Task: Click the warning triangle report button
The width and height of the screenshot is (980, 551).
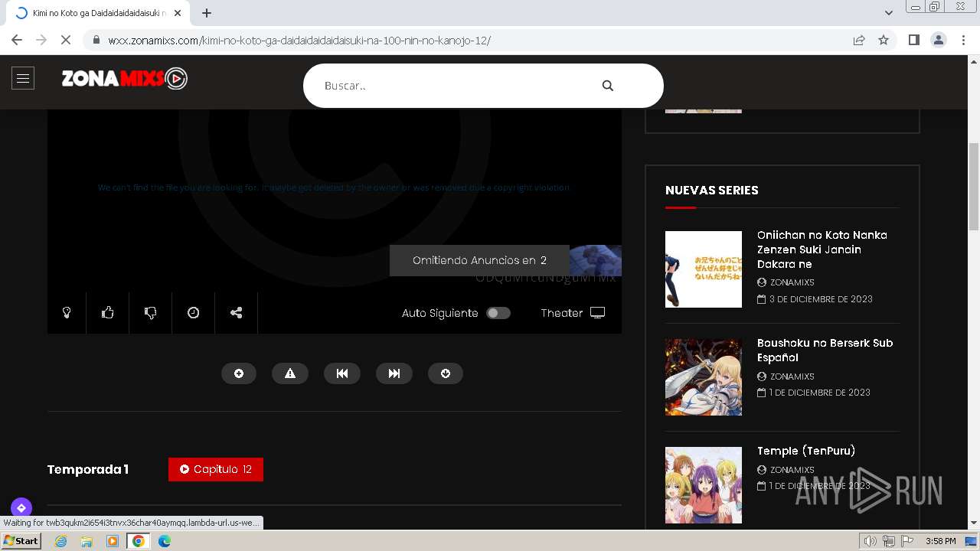Action: [x=290, y=373]
